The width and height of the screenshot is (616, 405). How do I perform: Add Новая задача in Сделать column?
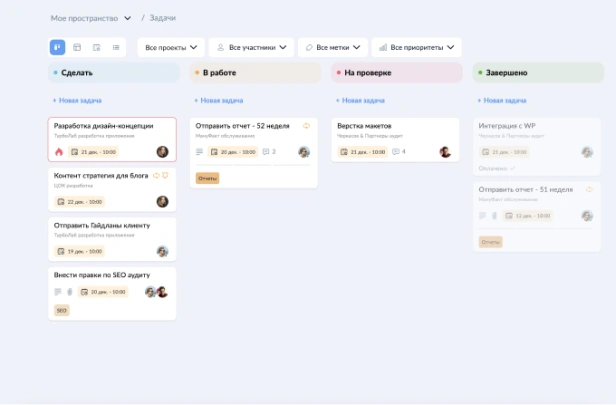[78, 100]
